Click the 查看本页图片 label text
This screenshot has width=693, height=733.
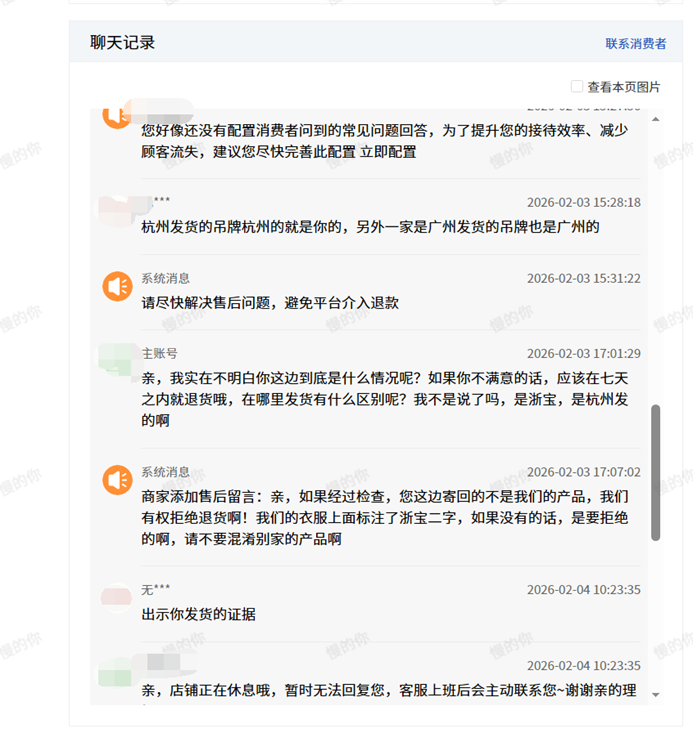tap(624, 87)
